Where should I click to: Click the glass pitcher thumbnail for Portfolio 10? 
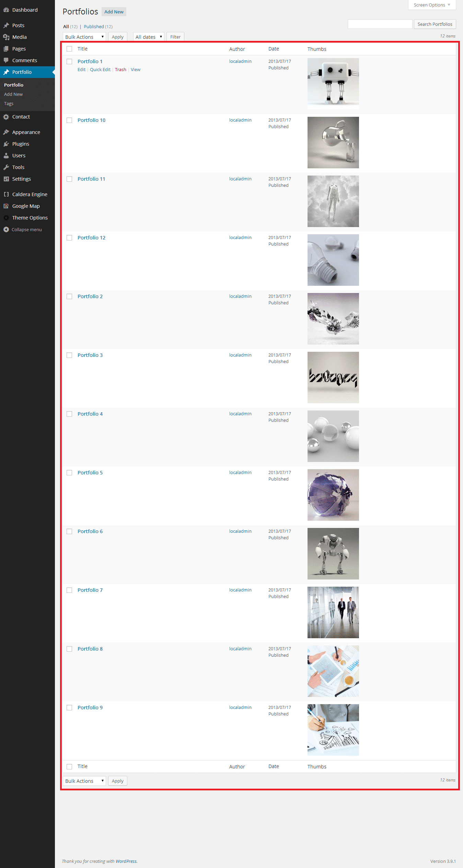tap(333, 143)
